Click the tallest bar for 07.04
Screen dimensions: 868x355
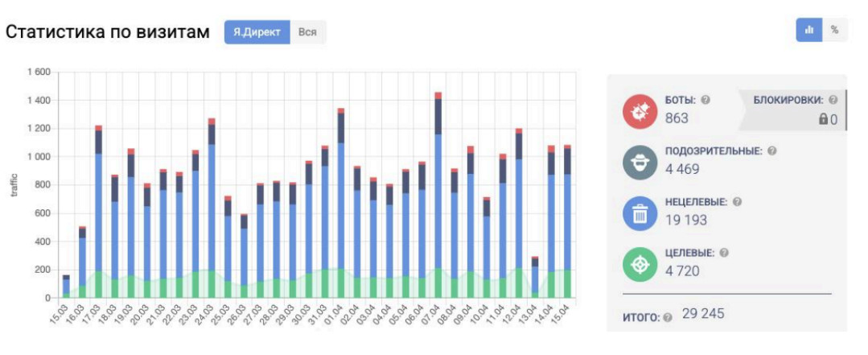pos(438,195)
